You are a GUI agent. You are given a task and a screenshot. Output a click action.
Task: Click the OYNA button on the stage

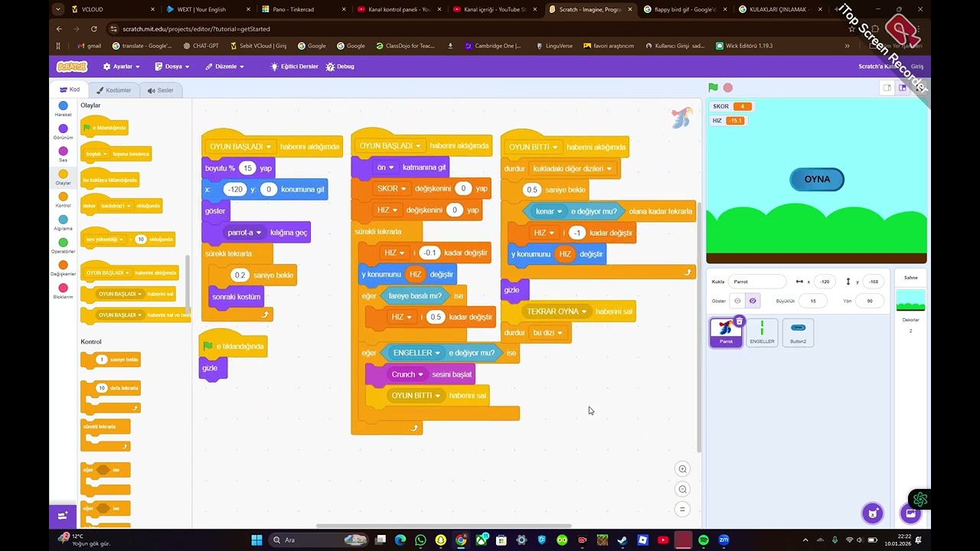[817, 179]
